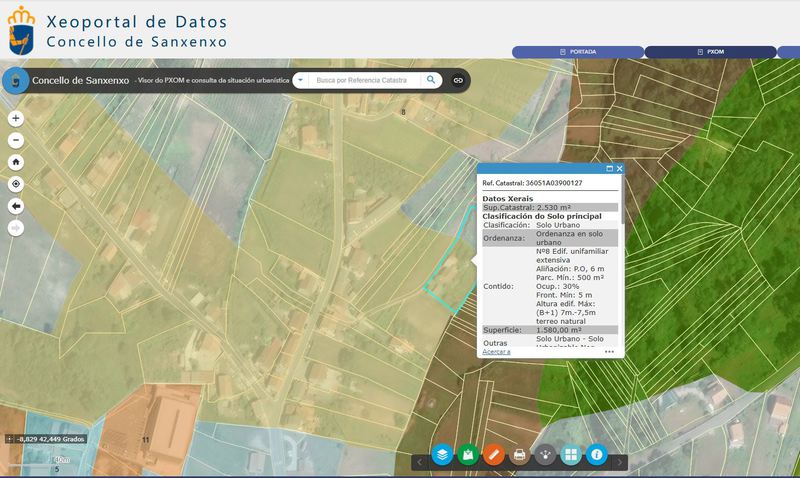Viewport: 800px width, 478px height.
Task: Return map to default home extent
Action: tap(16, 162)
